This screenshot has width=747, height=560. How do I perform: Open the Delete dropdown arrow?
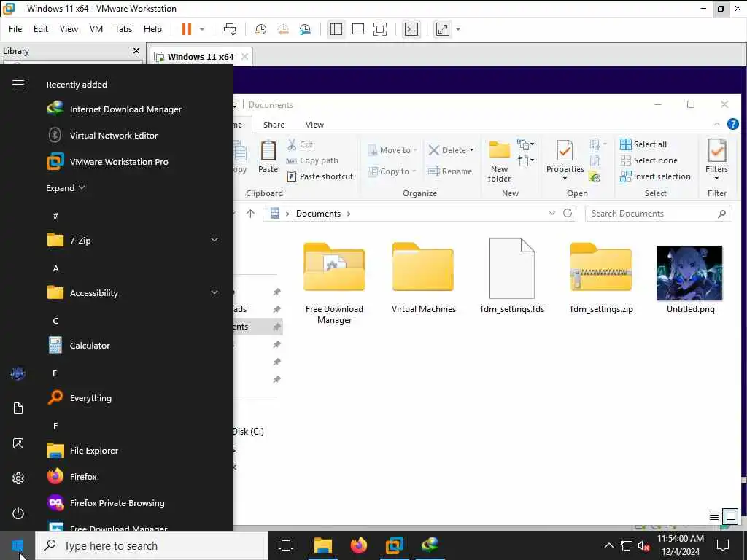472,150
